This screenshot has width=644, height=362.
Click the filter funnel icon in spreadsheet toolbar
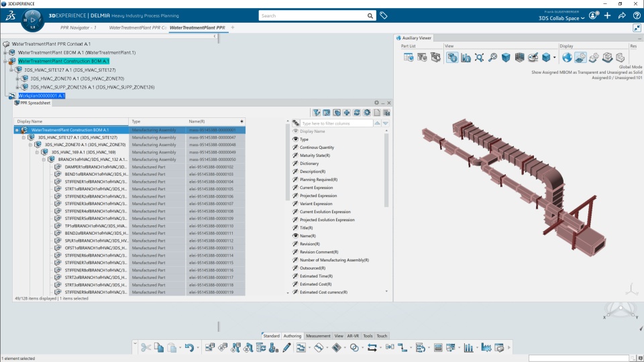pos(316,113)
